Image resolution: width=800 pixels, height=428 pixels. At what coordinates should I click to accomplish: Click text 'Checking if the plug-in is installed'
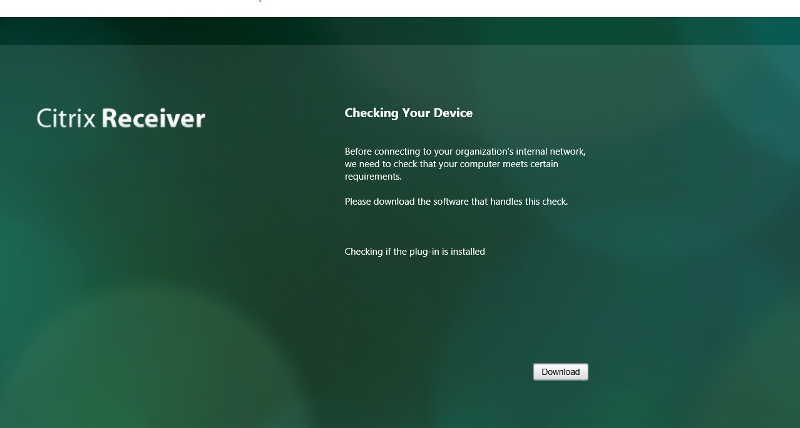[415, 251]
